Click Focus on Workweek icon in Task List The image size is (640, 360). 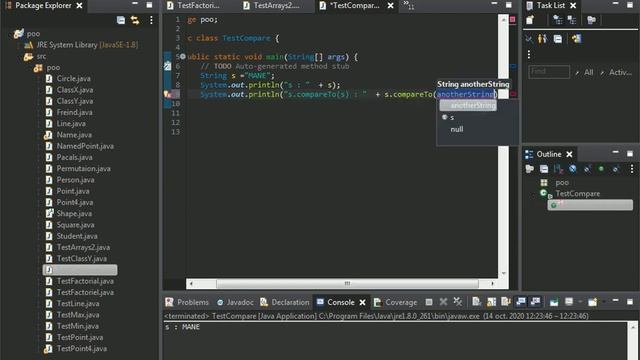click(x=591, y=20)
